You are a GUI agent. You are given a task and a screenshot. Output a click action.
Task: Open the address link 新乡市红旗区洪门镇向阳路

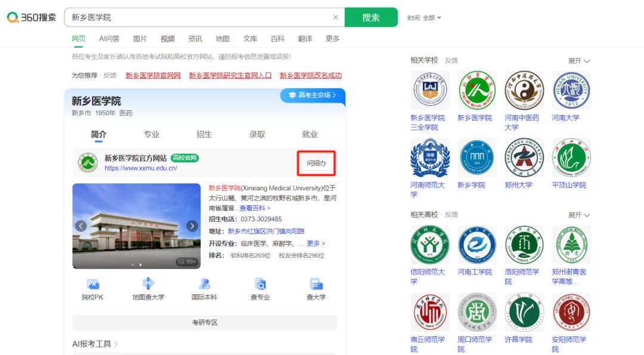[x=266, y=231]
